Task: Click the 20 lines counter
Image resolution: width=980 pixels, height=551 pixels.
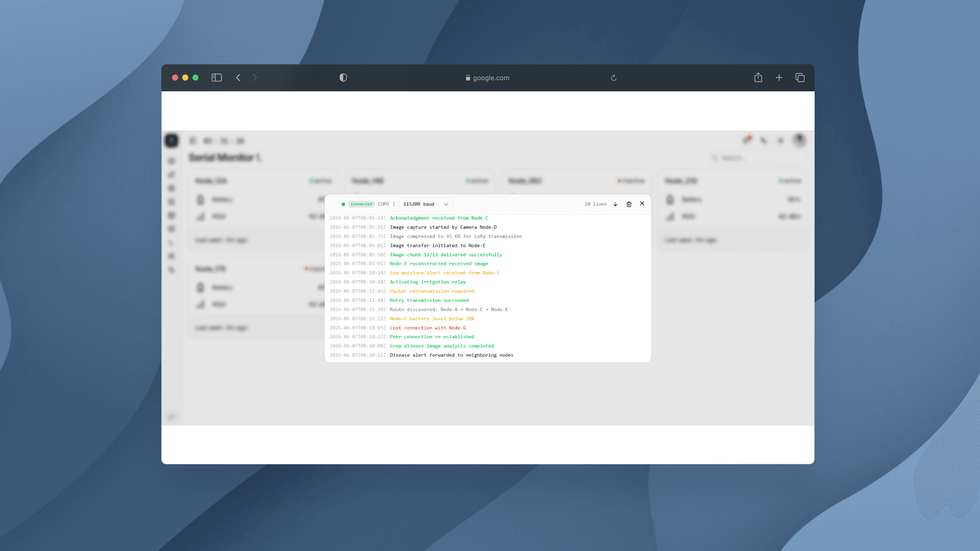Action: coord(596,204)
